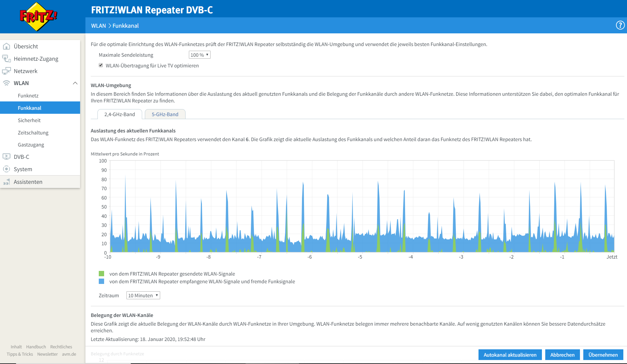Open the help question mark icon
The image size is (627, 364).
[x=620, y=25]
